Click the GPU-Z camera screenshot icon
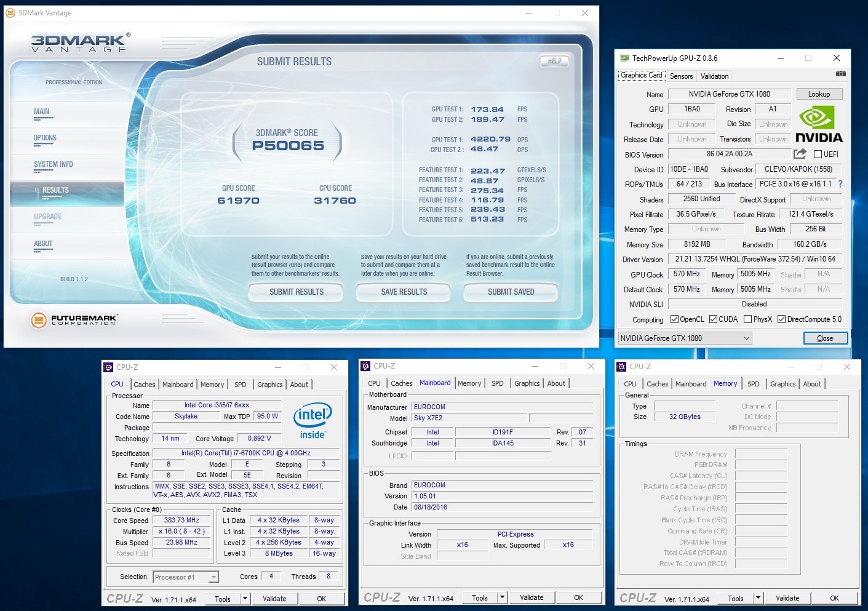 point(840,74)
